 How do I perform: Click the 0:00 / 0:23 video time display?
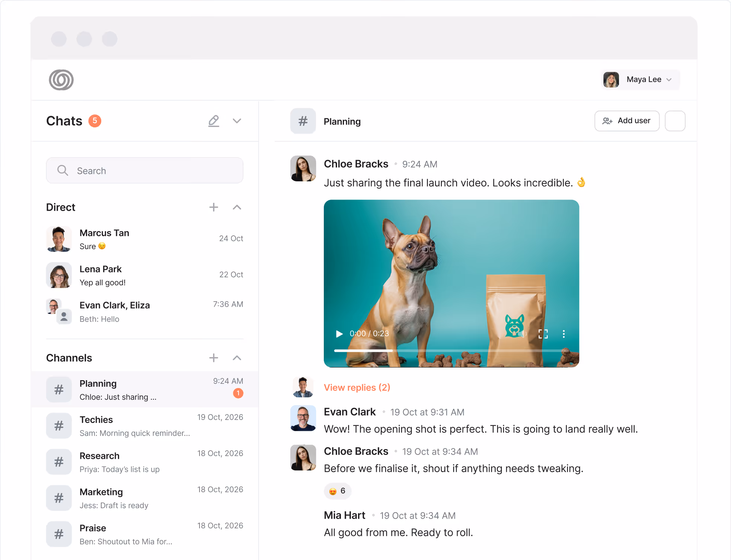[369, 334]
